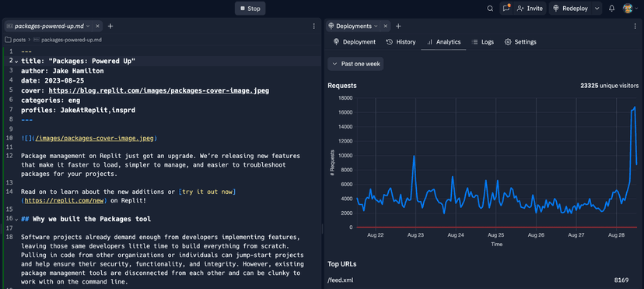Select the packages-powered-up.md tab
This screenshot has width=644, height=289.
[x=49, y=26]
